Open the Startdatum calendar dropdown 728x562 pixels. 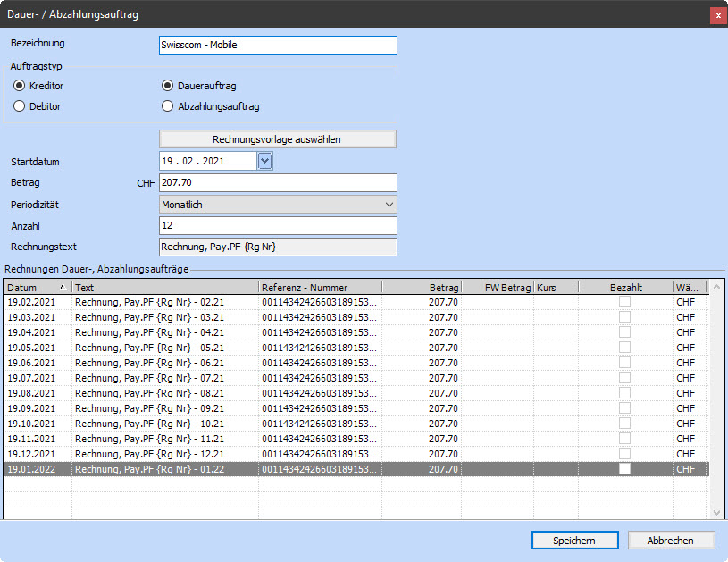tap(264, 161)
